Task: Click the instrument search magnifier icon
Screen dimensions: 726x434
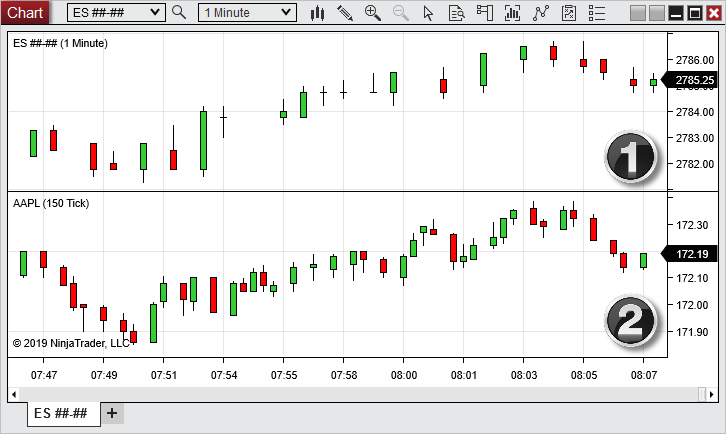Action: point(179,13)
